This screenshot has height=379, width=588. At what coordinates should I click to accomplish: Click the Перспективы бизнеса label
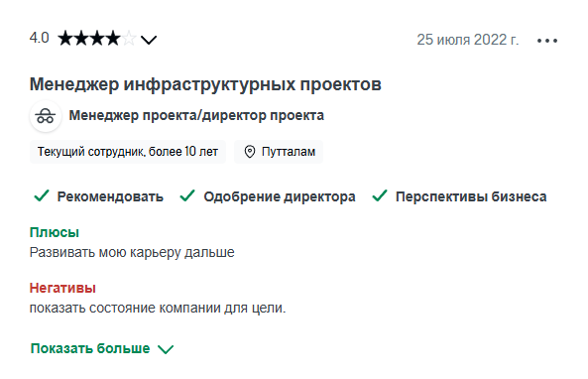(471, 196)
